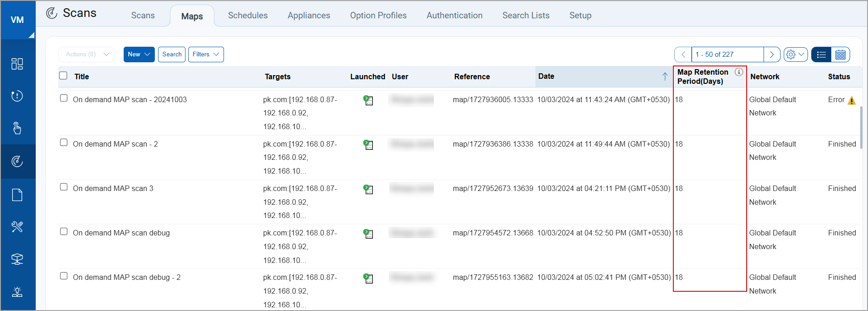Open the Search Lists tab
The image size is (868, 311).
coord(526,16)
